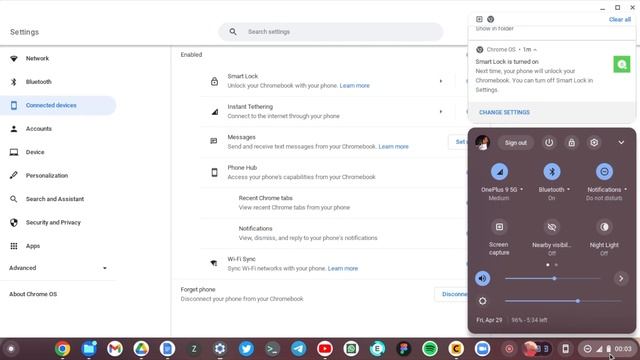640x360 pixels.
Task: Open the Screen capture tool
Action: (499, 227)
